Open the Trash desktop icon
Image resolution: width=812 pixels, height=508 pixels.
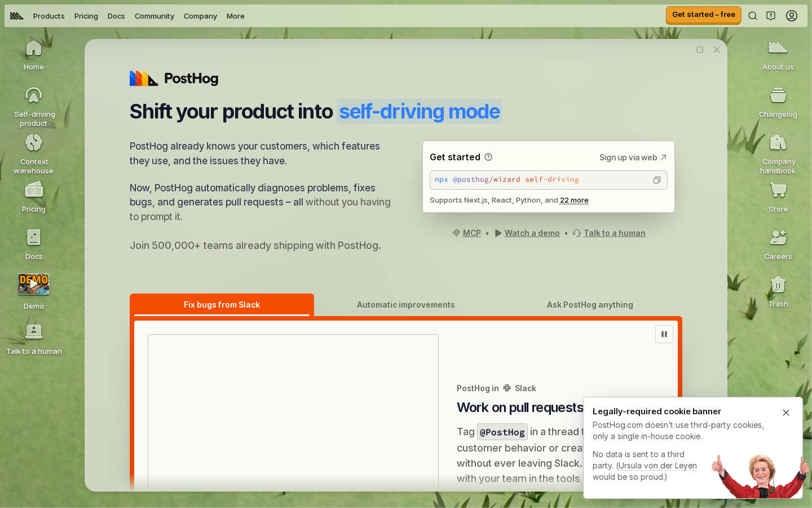[x=778, y=292]
